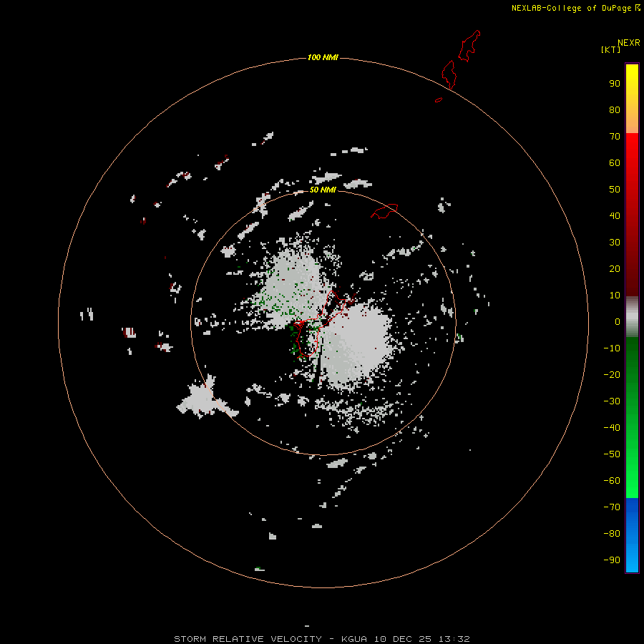Click the -10 value on velocity scale
This screenshot has width=644, height=644.
[x=612, y=348]
